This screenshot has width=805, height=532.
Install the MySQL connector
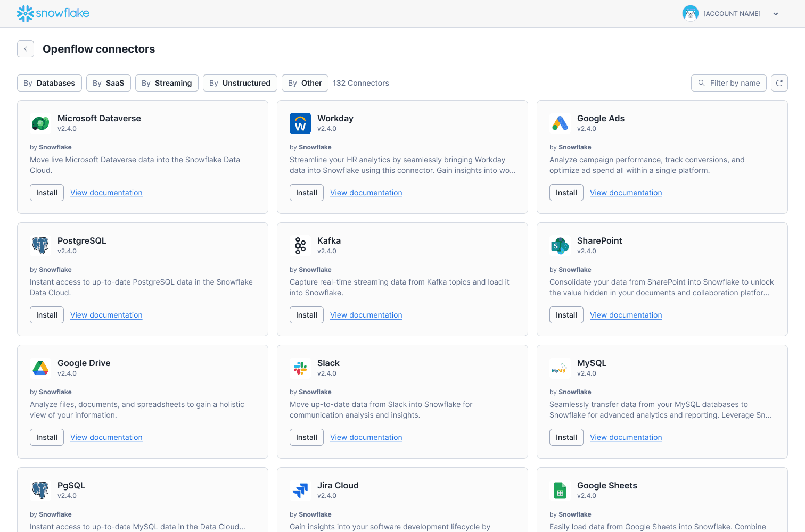[x=566, y=437]
